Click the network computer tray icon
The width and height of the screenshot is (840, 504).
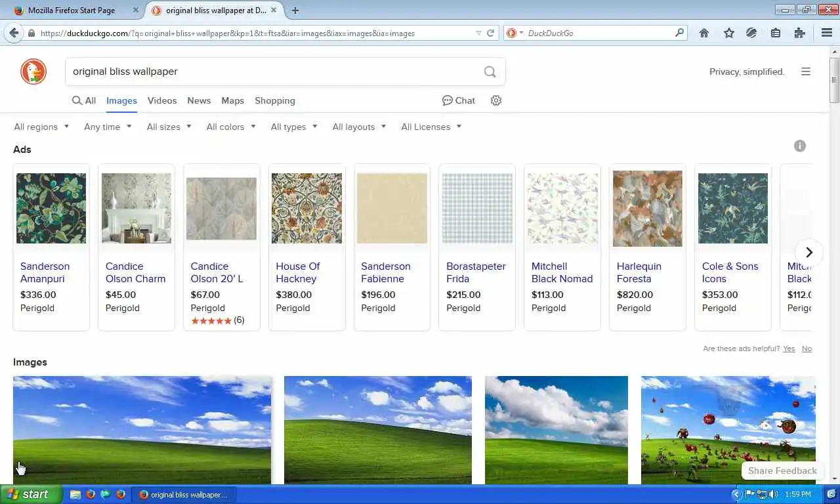pos(762,495)
